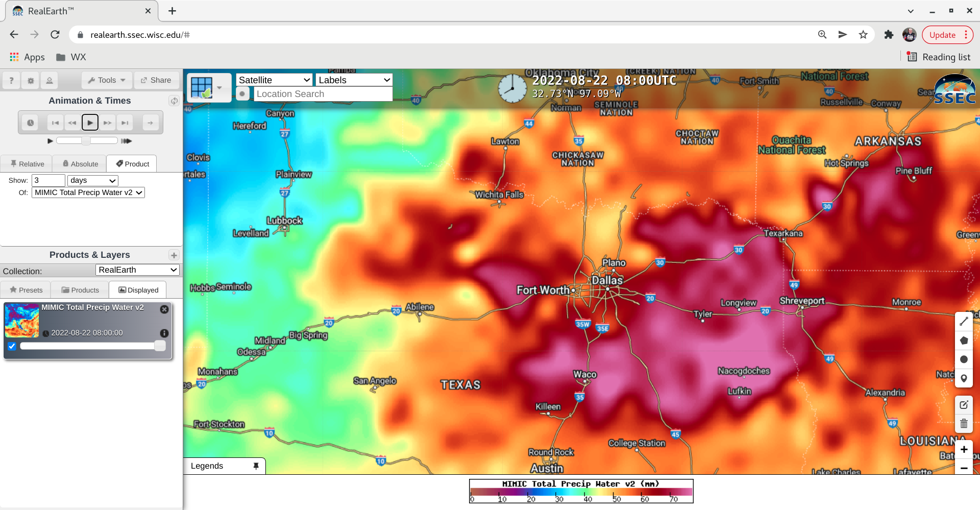Switch to the Absolute time tab
The width and height of the screenshot is (980, 510).
pyautogui.click(x=80, y=164)
